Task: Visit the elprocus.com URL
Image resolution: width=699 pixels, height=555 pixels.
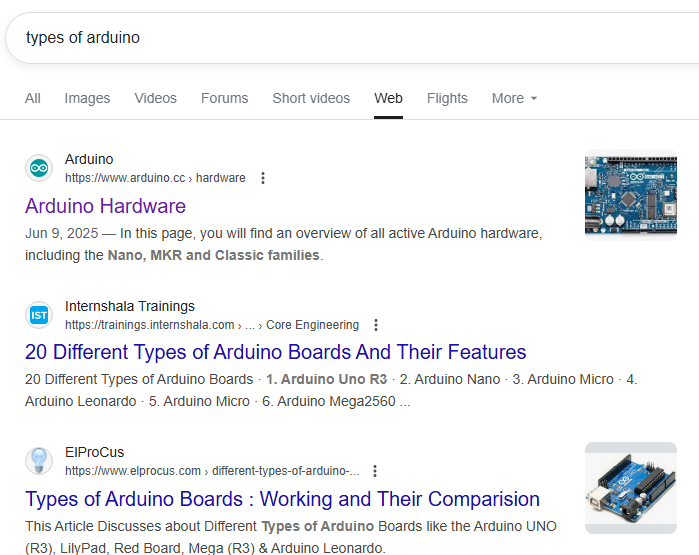Action: 212,471
